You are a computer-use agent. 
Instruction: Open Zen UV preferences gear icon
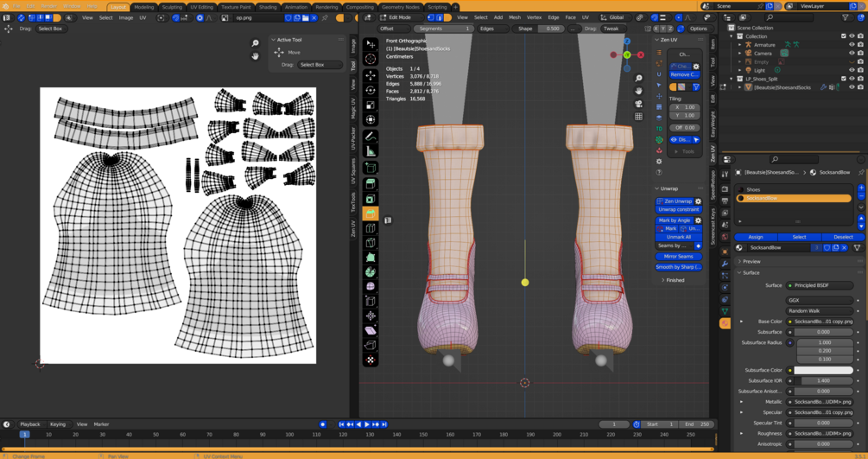[659, 162]
